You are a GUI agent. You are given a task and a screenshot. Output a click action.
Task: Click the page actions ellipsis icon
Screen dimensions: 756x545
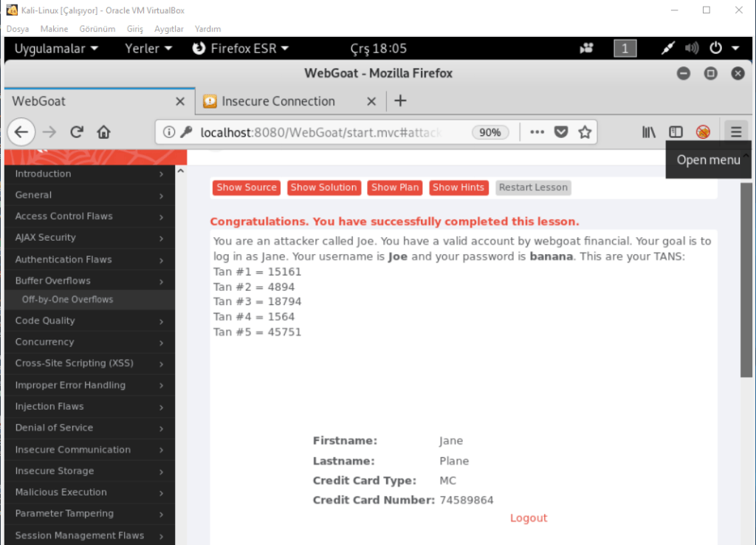click(x=537, y=132)
